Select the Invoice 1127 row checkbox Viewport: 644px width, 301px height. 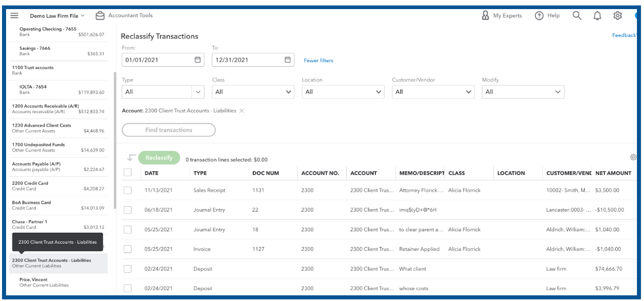tap(127, 249)
